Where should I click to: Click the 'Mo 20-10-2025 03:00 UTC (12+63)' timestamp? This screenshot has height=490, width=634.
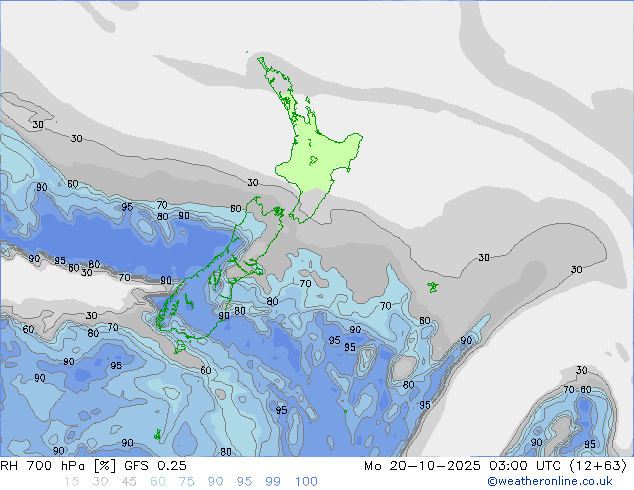click(495, 466)
